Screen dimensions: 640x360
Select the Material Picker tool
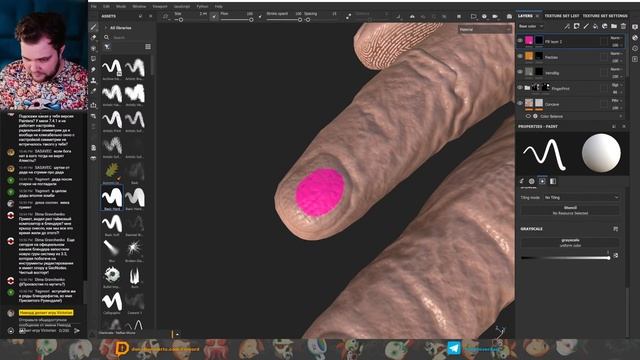point(93,91)
